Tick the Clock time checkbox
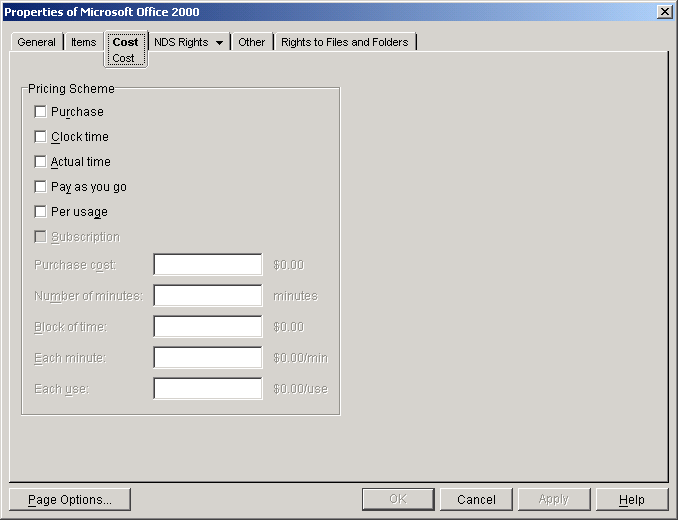 point(40,137)
